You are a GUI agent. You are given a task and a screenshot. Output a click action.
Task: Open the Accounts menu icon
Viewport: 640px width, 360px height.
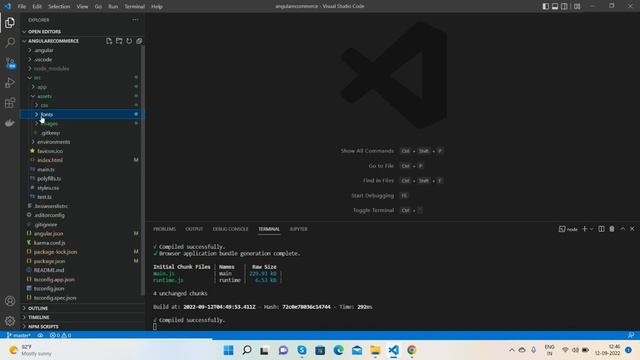click(10, 301)
